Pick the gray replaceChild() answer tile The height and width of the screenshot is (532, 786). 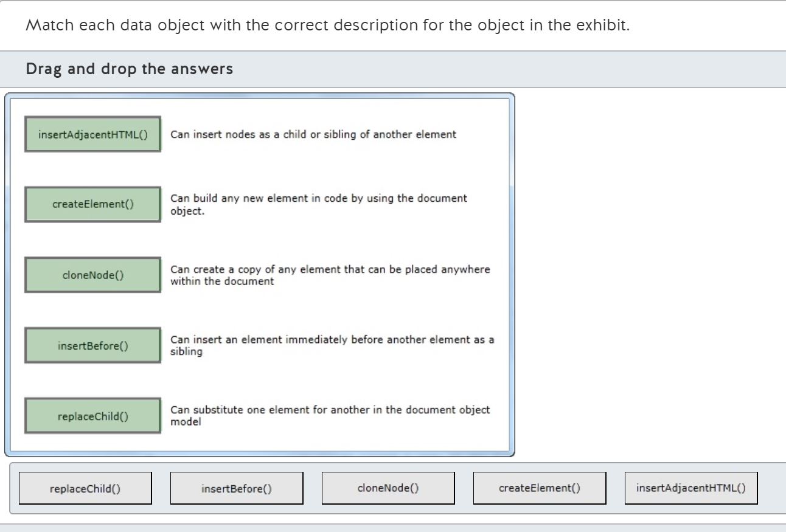[85, 488]
